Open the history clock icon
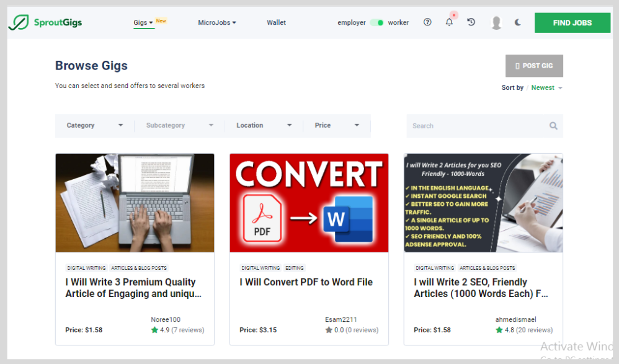The width and height of the screenshot is (619, 364). [x=471, y=22]
